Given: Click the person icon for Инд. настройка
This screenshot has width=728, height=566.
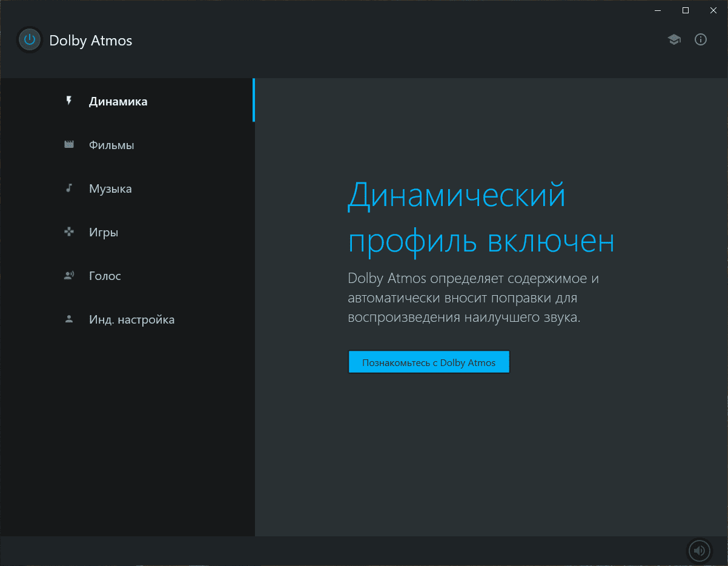Looking at the screenshot, I should coord(69,319).
